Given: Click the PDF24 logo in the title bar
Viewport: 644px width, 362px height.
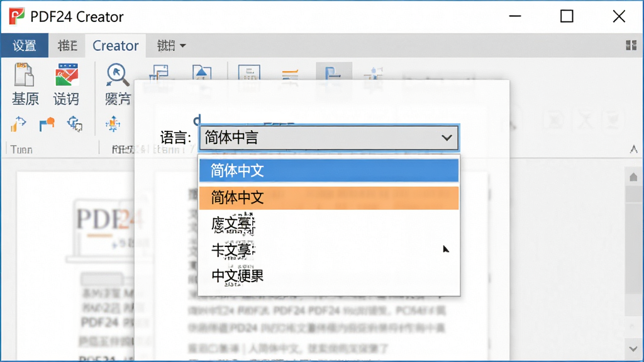Looking at the screenshot, I should point(17,16).
